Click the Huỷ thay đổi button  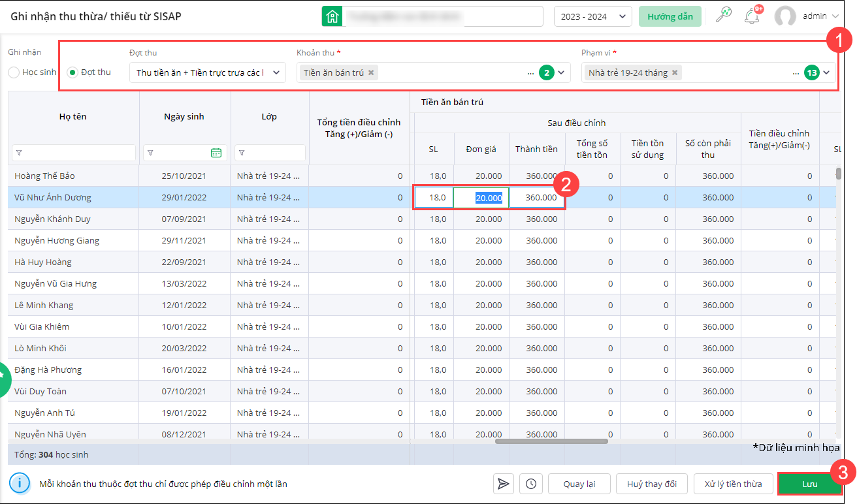[652, 484]
